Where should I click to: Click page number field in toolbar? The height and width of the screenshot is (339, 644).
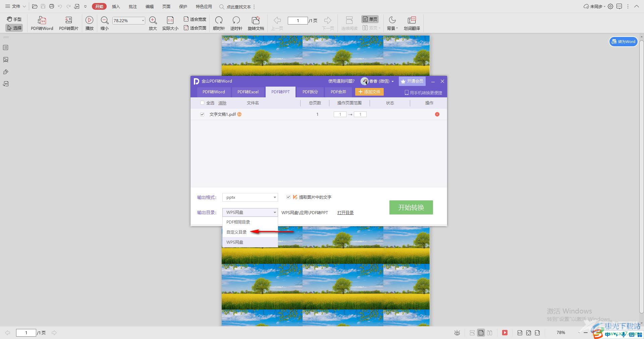tap(298, 20)
